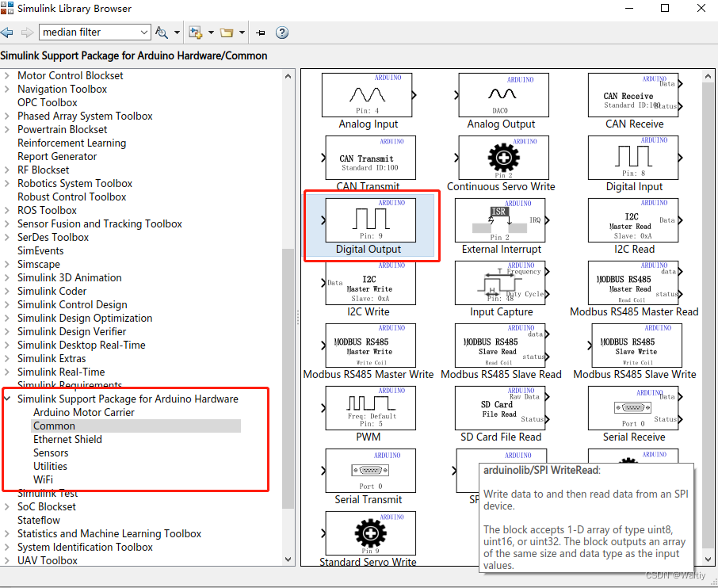The width and height of the screenshot is (718, 588).
Task: Collapse Simulink Support Package for Arduino Hardware
Action: click(7, 399)
